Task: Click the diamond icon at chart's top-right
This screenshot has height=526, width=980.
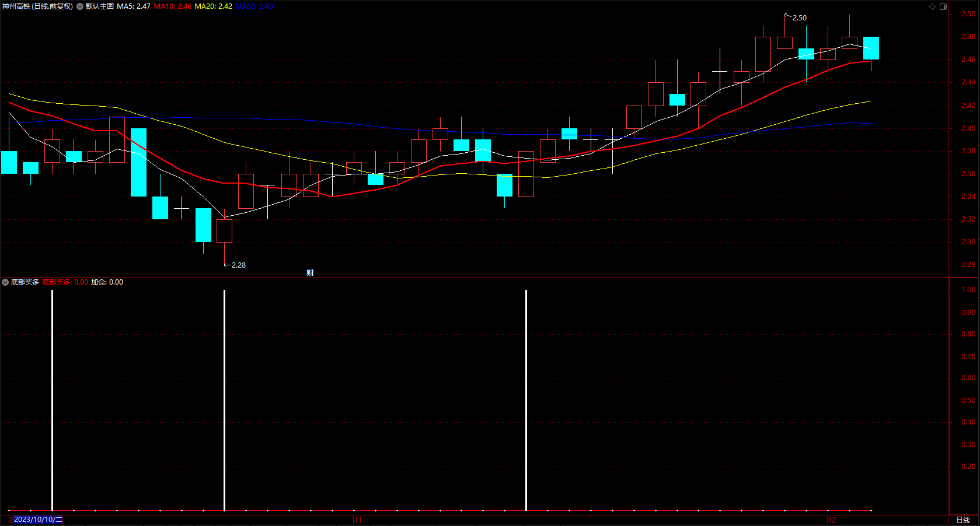Action: (x=932, y=6)
